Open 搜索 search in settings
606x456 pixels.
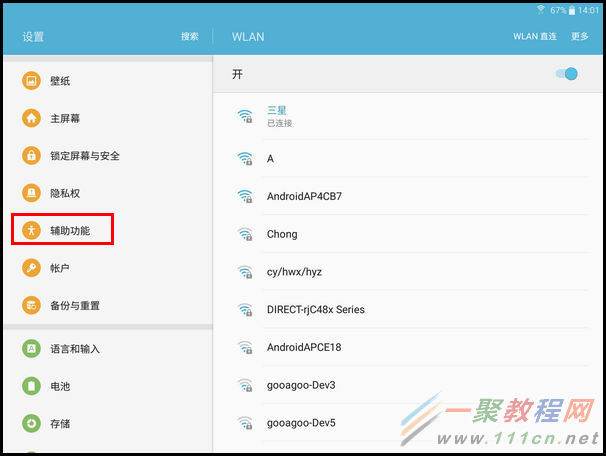190,36
